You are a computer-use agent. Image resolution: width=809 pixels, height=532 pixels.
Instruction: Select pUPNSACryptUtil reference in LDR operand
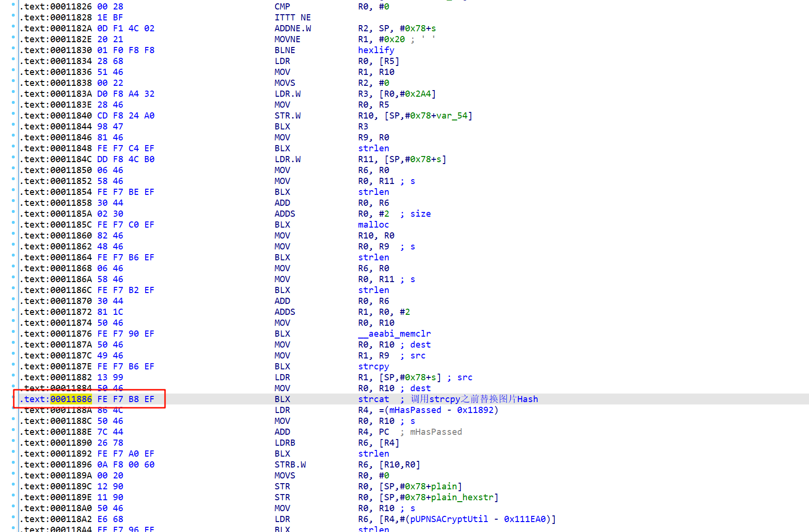[449, 519]
